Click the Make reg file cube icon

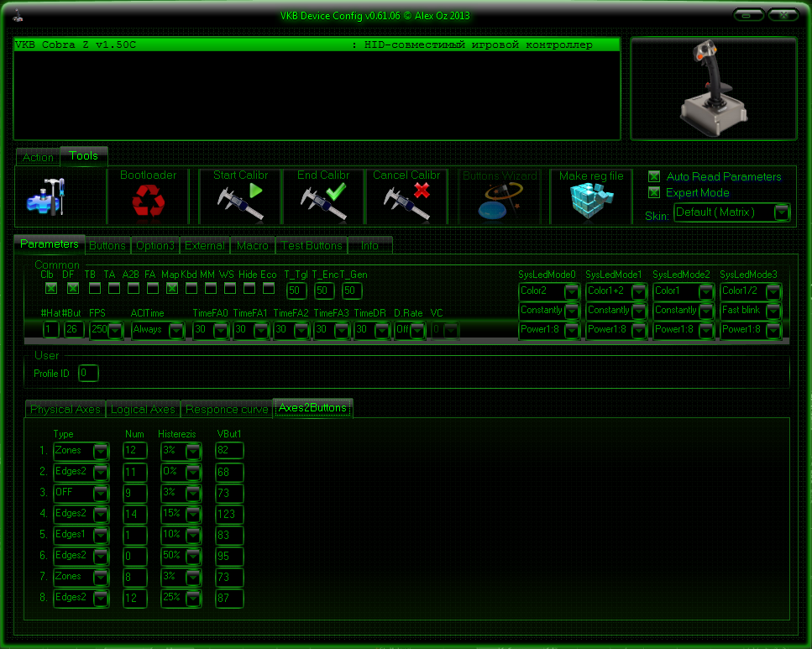pos(591,202)
